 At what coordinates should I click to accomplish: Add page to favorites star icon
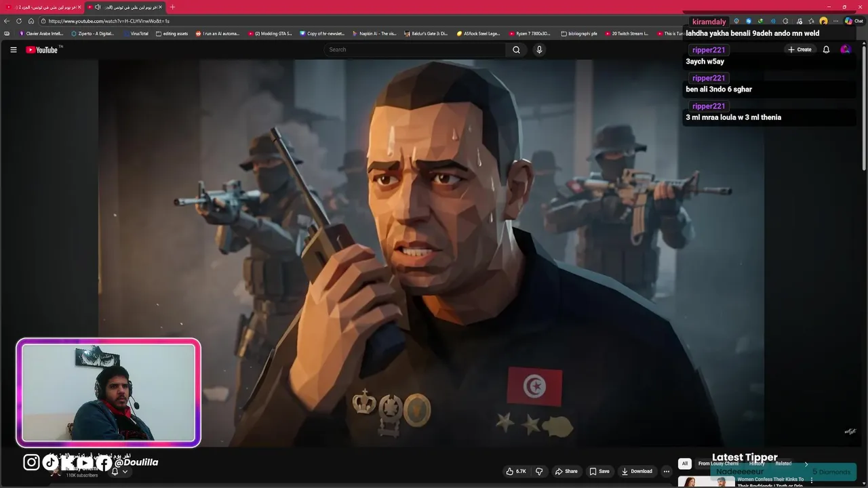[811, 21]
